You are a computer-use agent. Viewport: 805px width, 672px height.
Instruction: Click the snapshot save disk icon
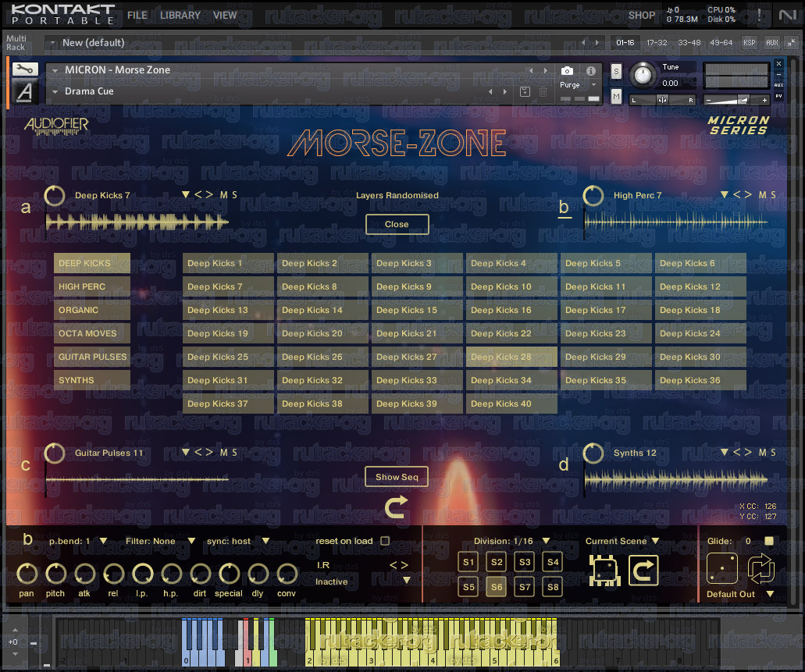point(525,92)
